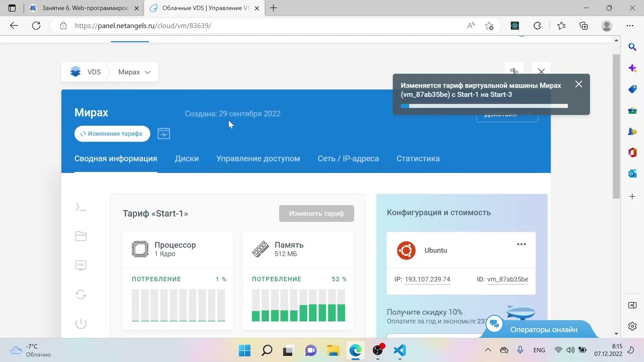Add a new item to Edge sidebar
Image resolution: width=644 pixels, height=362 pixels.
(632, 196)
